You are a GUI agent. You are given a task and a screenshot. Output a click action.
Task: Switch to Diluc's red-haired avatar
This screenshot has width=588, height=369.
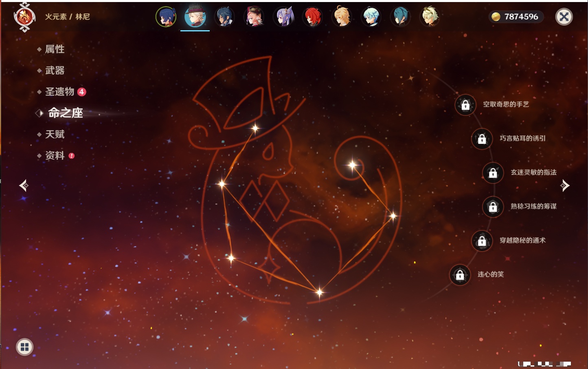(312, 17)
